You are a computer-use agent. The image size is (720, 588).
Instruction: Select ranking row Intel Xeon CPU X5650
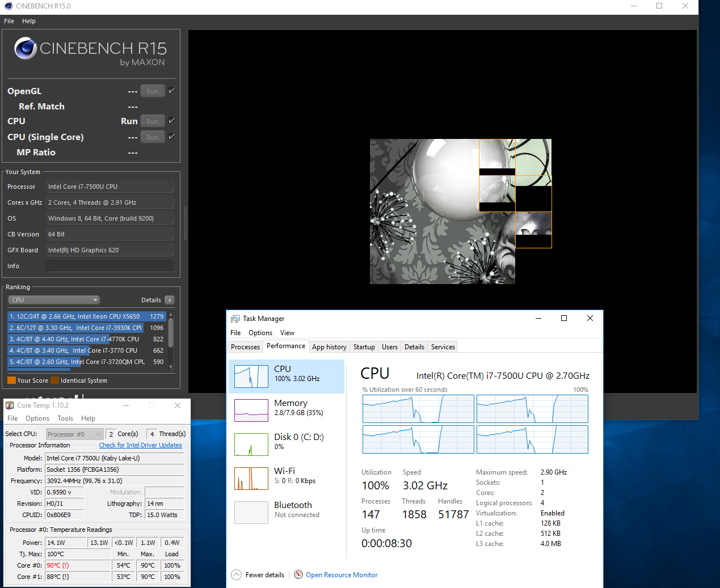(86, 316)
